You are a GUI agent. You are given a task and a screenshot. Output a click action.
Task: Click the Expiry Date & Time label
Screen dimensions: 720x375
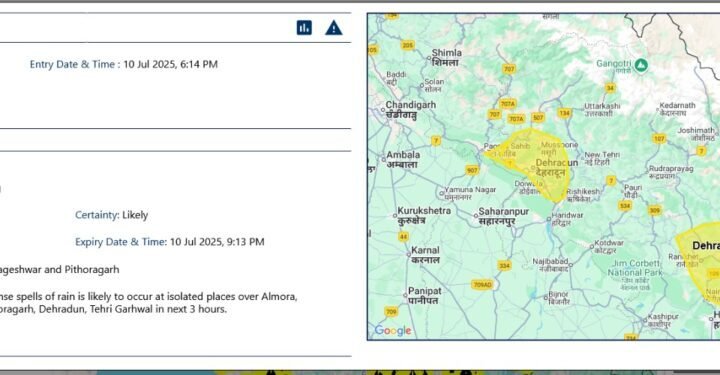pyautogui.click(x=121, y=242)
